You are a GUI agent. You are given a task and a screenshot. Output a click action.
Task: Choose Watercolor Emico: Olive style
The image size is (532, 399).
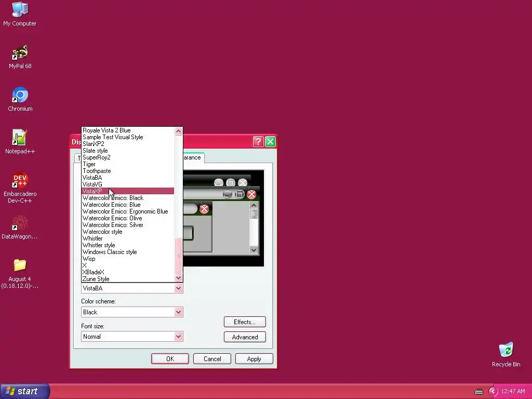tap(128, 218)
